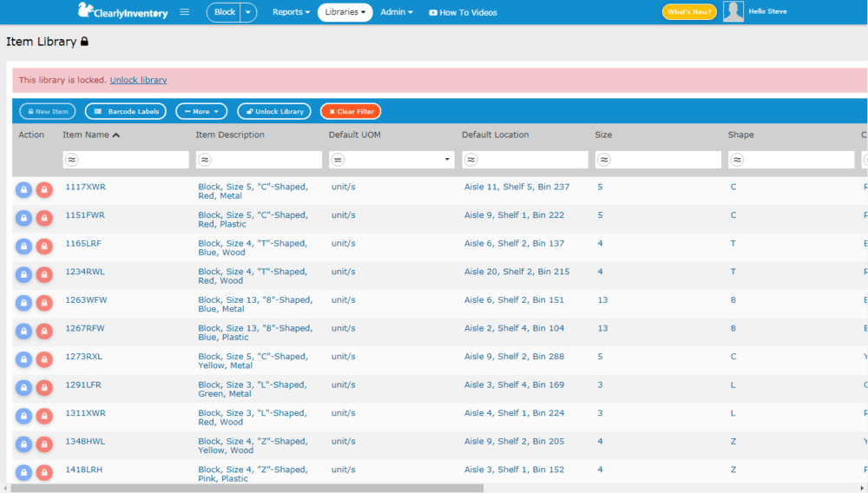Click the red lock icon for 1165LRF
This screenshot has height=493, width=868.
point(44,246)
